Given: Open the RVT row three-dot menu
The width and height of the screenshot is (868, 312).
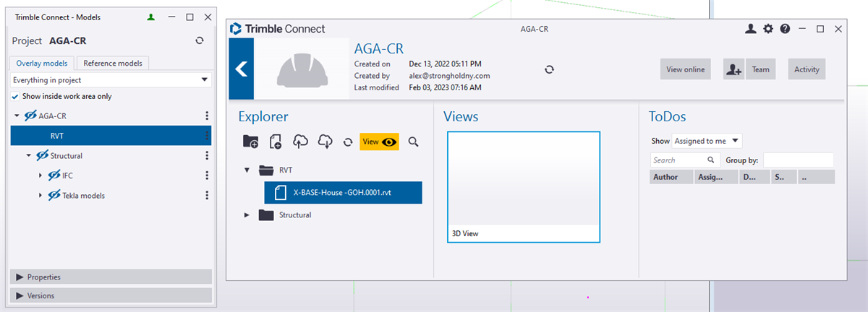Looking at the screenshot, I should [207, 135].
